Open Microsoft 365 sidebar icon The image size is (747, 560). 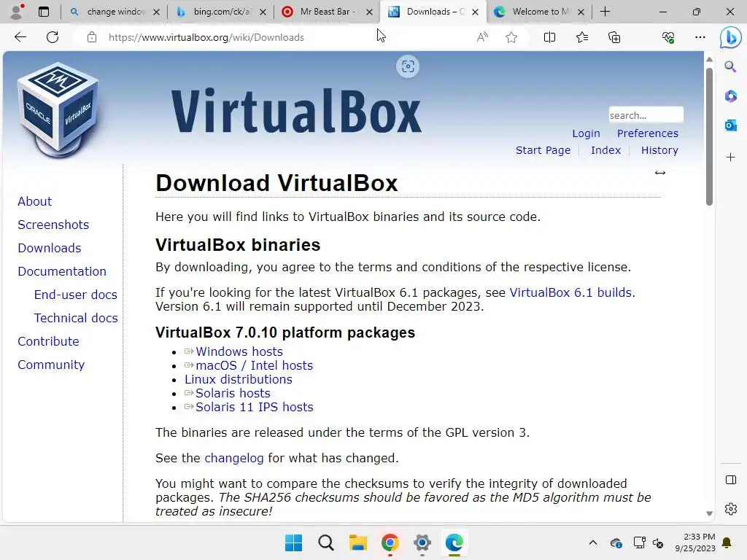(730, 96)
